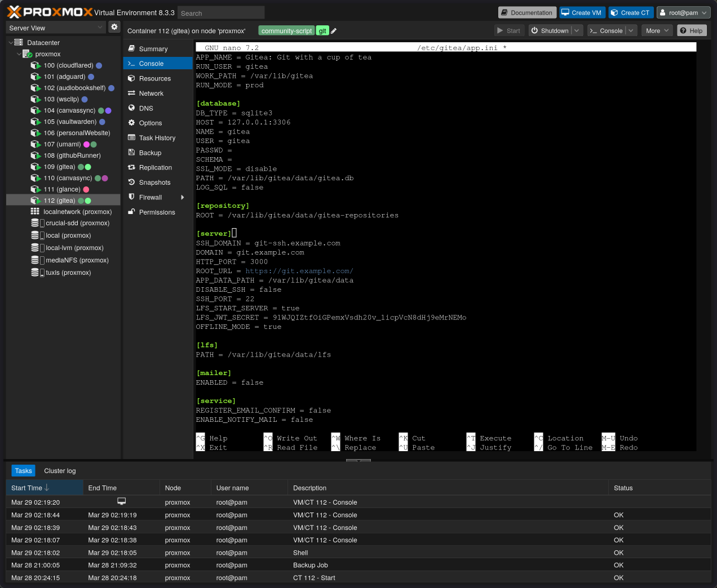Expand the Firewall submenu arrow
The image size is (717, 588).
pyautogui.click(x=183, y=197)
